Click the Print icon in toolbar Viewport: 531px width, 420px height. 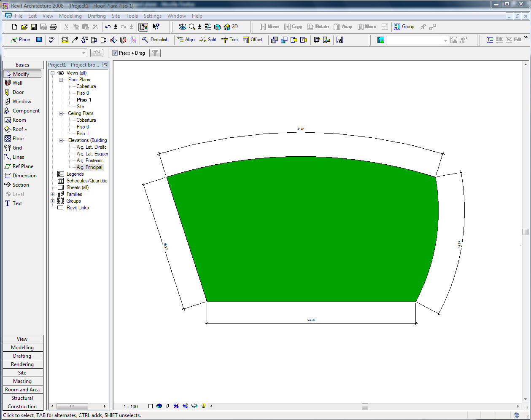click(53, 27)
